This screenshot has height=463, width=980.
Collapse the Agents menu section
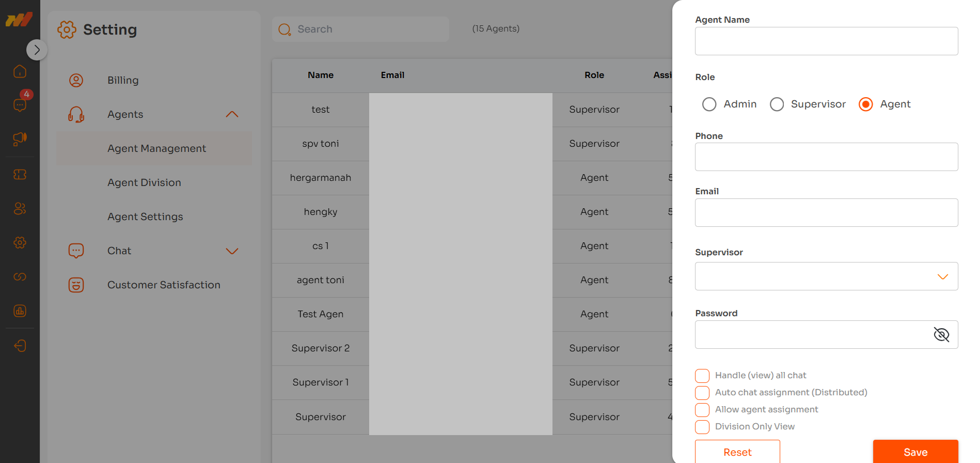tap(232, 114)
